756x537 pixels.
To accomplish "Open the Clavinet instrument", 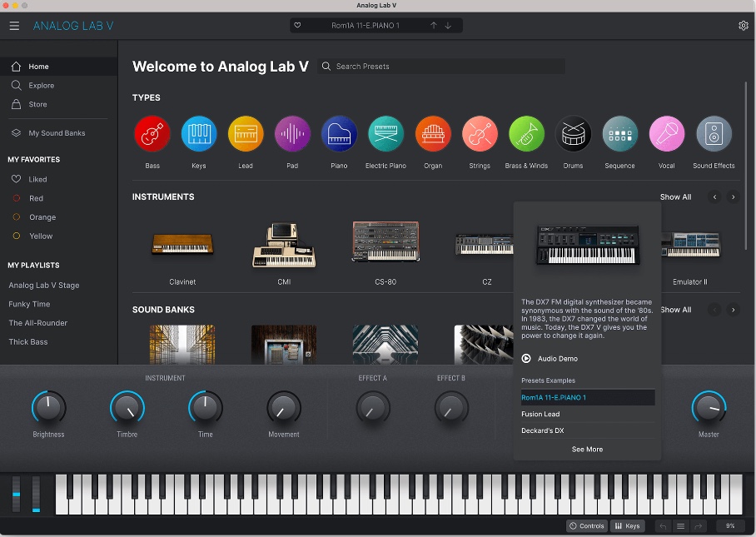I will pos(182,245).
